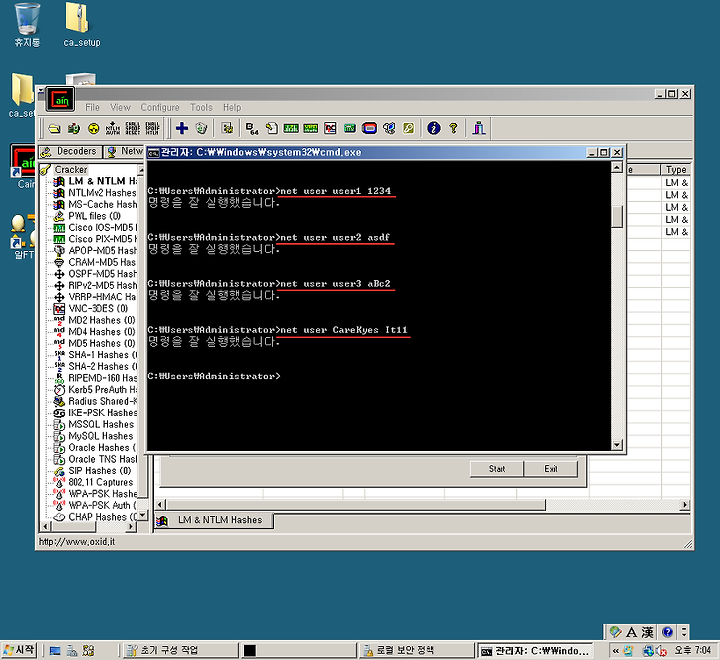Open the RSA SecurID token calculator icon
This screenshot has width=720, height=660.
tap(369, 129)
